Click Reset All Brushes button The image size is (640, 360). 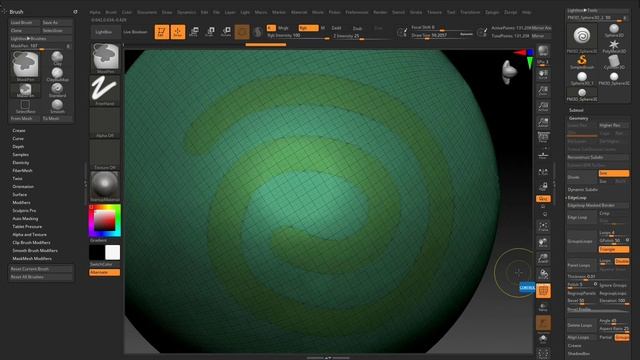pos(41,277)
